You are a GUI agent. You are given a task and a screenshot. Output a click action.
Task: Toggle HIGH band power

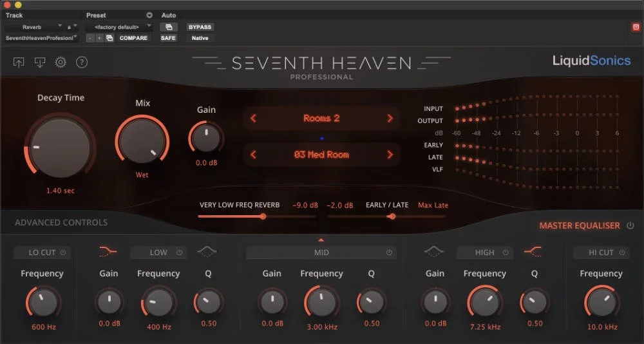point(506,253)
